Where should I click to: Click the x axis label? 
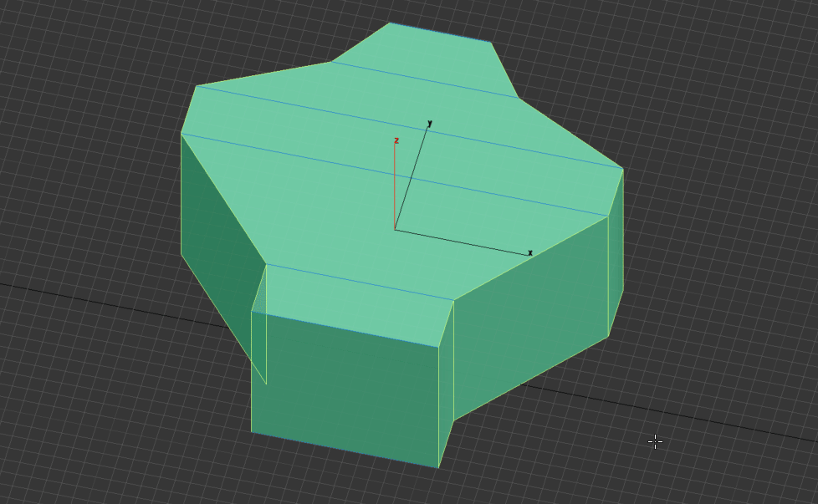click(x=530, y=252)
